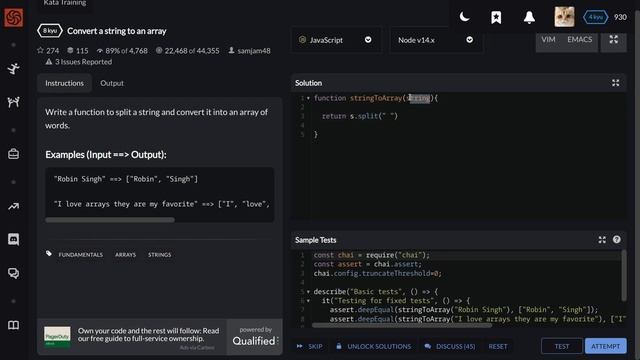Click the 8 kyu kata badge

coord(50,31)
